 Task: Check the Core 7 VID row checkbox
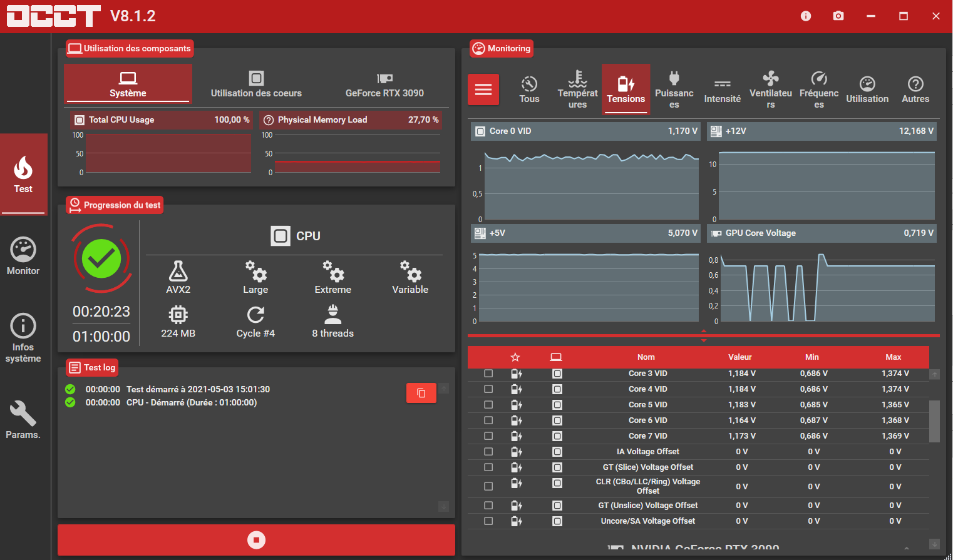click(488, 436)
